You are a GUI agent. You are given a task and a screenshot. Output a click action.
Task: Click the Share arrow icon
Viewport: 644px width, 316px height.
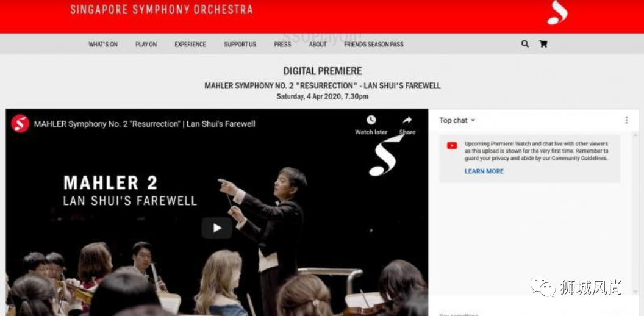407,120
